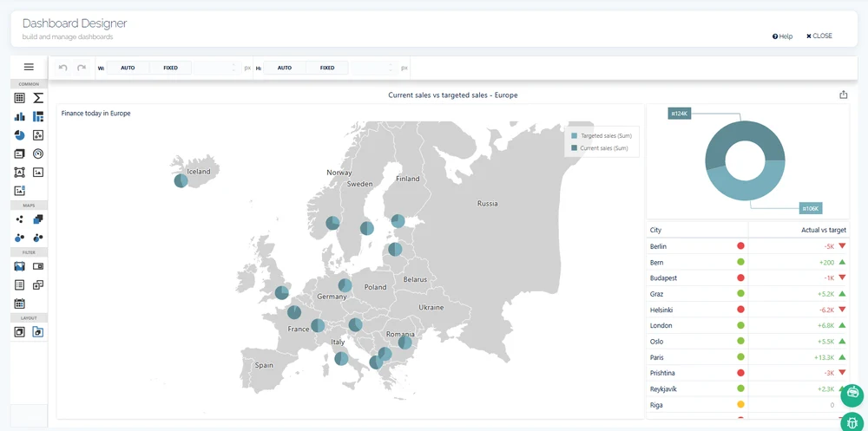Image resolution: width=868 pixels, height=431 pixels.
Task: Add a Pies item from toolbox
Action: click(x=19, y=135)
